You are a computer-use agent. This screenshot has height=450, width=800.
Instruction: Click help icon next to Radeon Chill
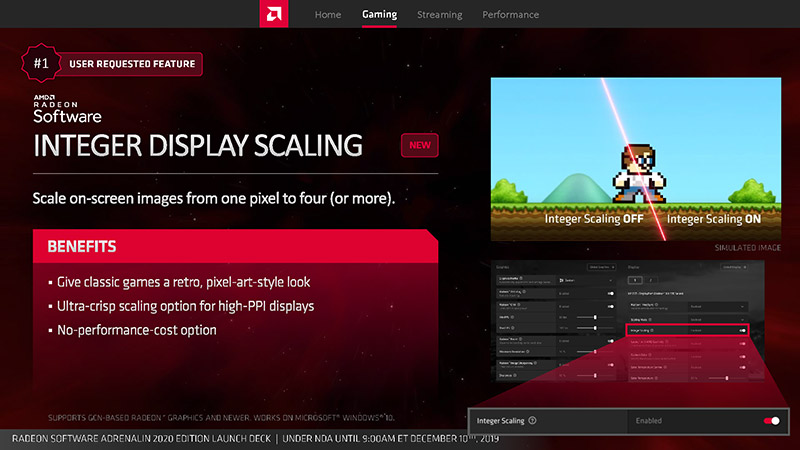(x=519, y=305)
